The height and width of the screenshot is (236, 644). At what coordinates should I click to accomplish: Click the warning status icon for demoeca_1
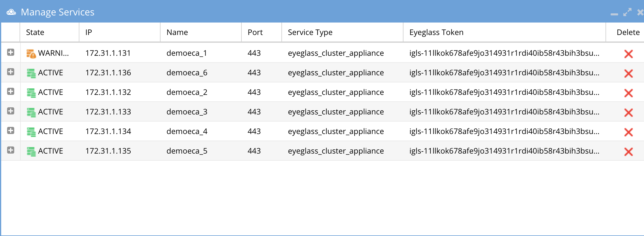[x=31, y=54]
